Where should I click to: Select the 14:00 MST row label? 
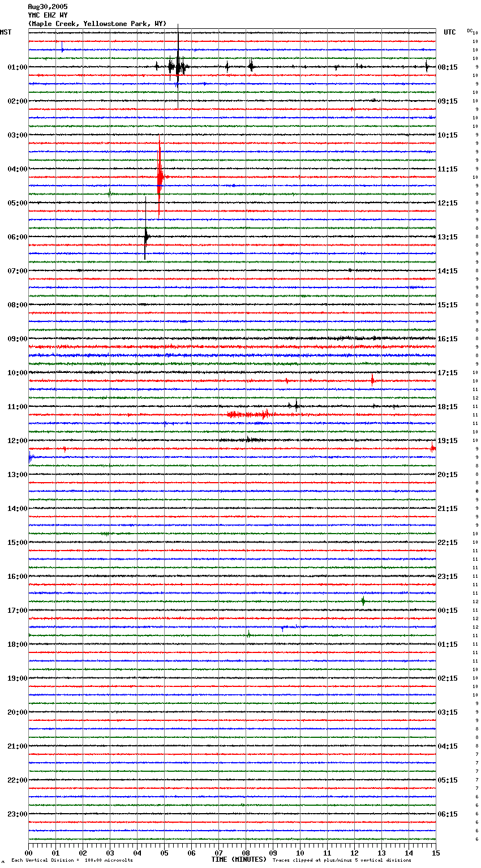coord(18,509)
